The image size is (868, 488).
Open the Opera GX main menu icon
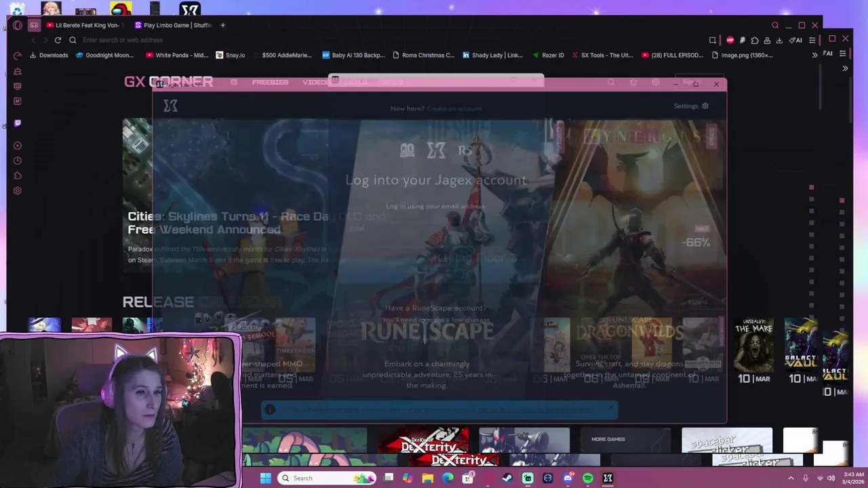coord(18,25)
